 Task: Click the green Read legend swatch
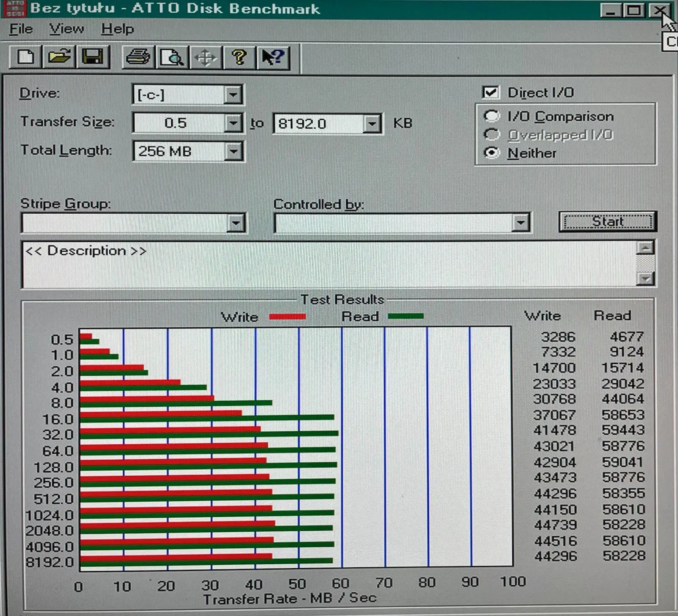(x=406, y=316)
